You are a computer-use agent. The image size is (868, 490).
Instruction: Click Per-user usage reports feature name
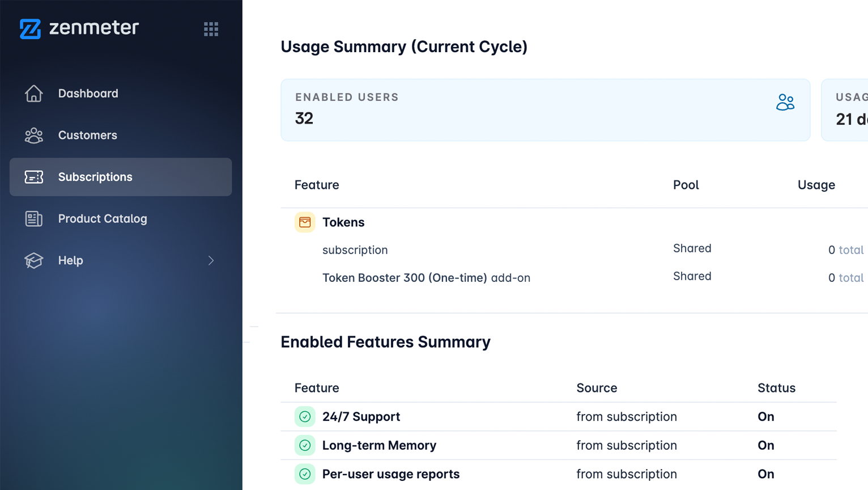click(391, 474)
